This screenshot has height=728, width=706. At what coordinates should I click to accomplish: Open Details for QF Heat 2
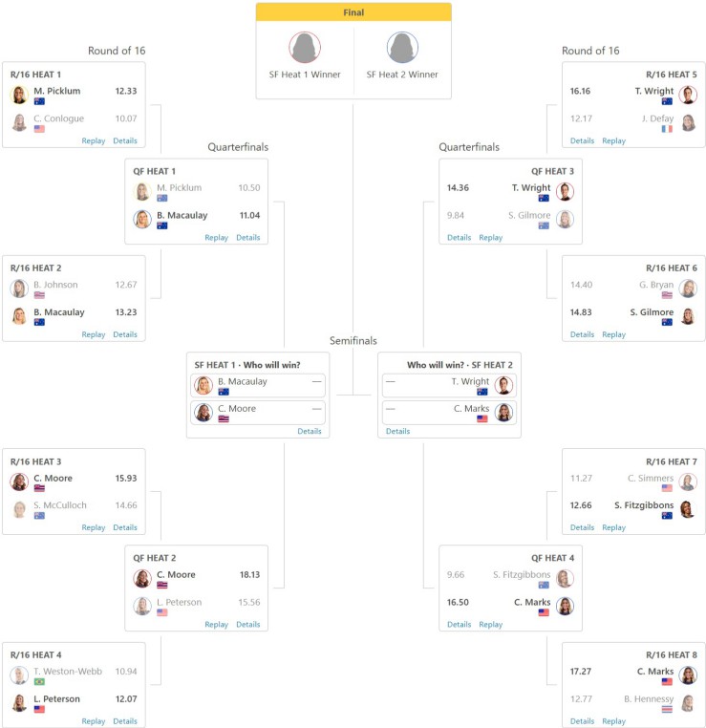(248, 625)
